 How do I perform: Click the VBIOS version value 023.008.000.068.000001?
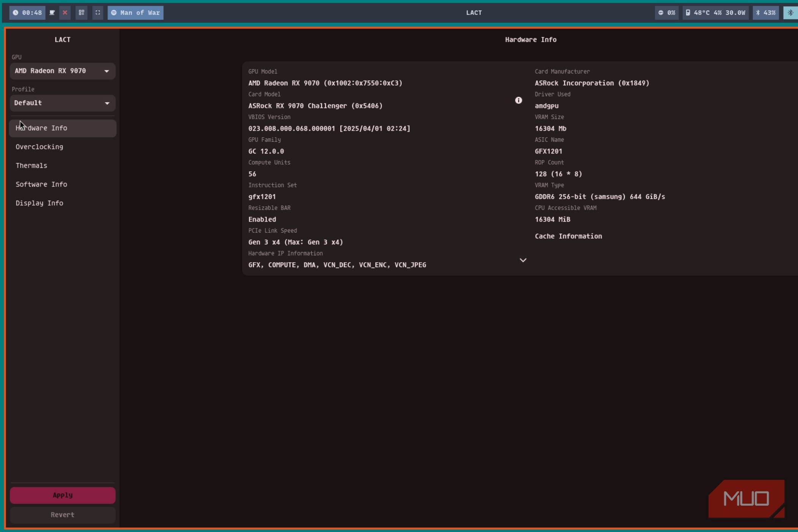coord(329,128)
